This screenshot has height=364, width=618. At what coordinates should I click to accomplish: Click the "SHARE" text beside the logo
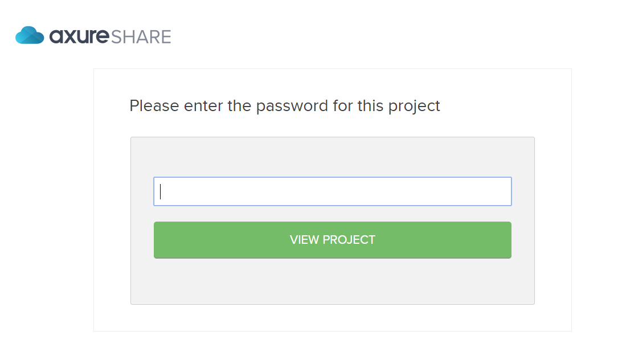tap(141, 37)
